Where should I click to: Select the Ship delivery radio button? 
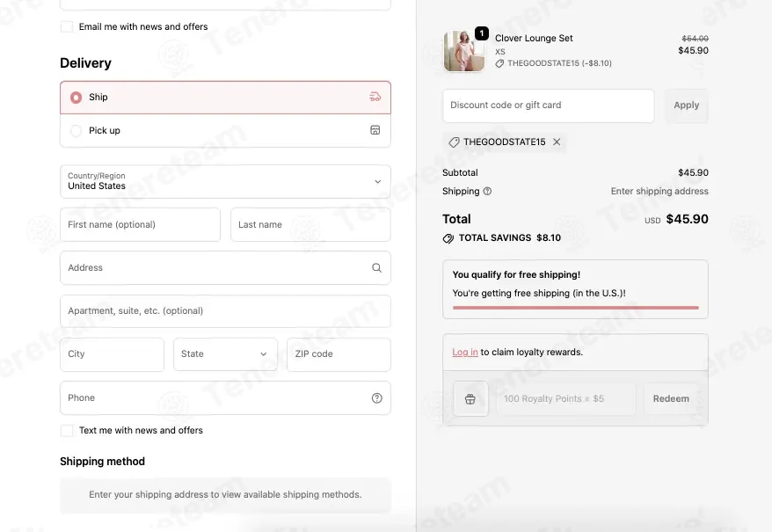[76, 98]
